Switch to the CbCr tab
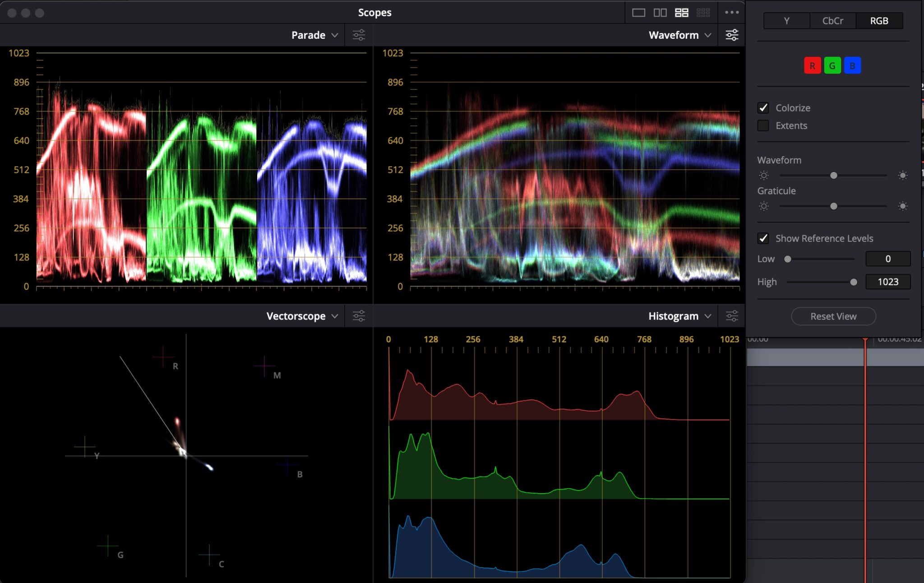Viewport: 924px width, 583px height. pos(832,20)
